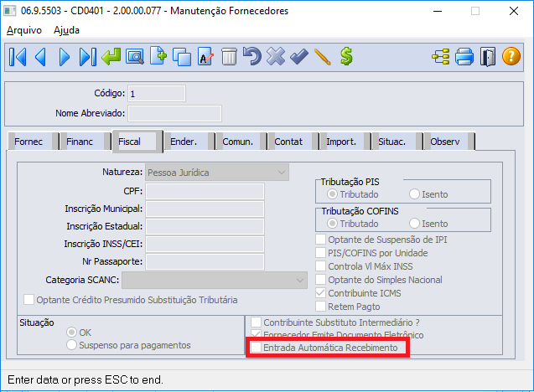The width and height of the screenshot is (534, 392).
Task: Undo changes curved arrow icon
Action: [x=252, y=56]
